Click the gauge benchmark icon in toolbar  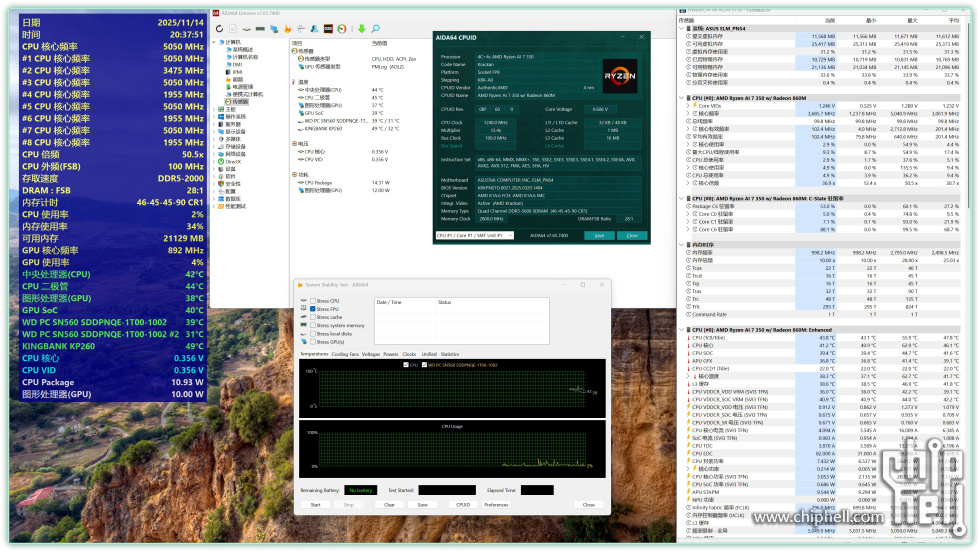[x=342, y=29]
